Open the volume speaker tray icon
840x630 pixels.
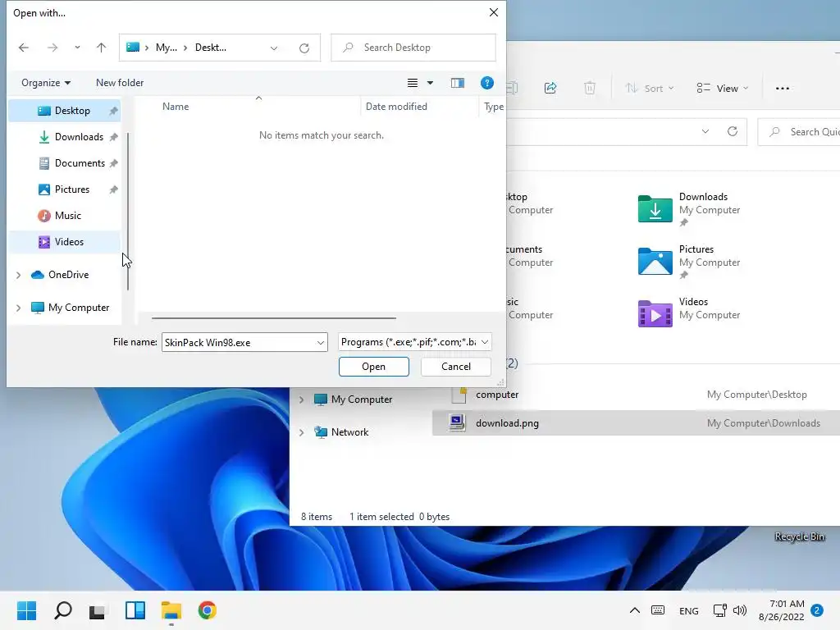740,610
